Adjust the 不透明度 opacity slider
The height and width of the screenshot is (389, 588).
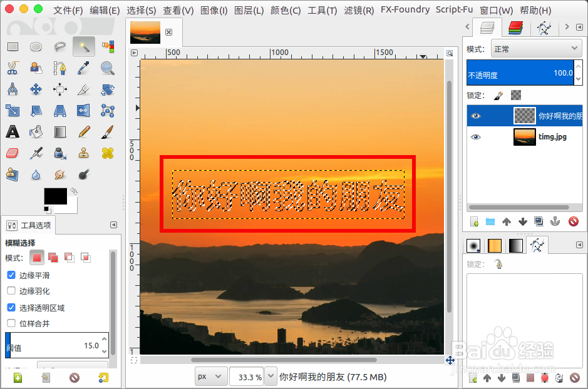coord(520,73)
